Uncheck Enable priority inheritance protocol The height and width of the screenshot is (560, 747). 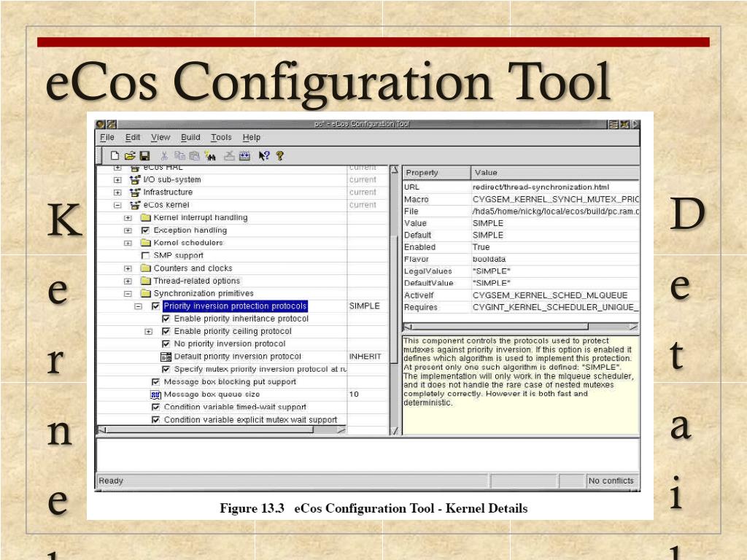point(166,319)
